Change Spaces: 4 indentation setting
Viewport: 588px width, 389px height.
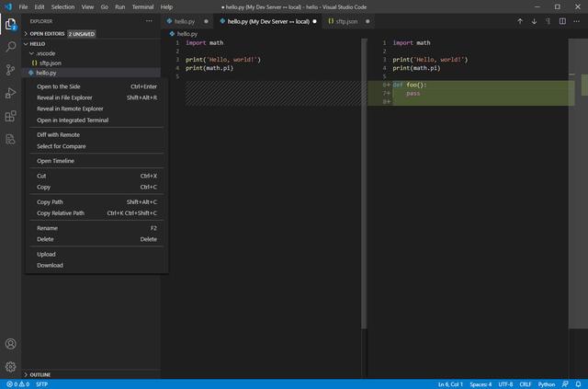pyautogui.click(x=481, y=384)
